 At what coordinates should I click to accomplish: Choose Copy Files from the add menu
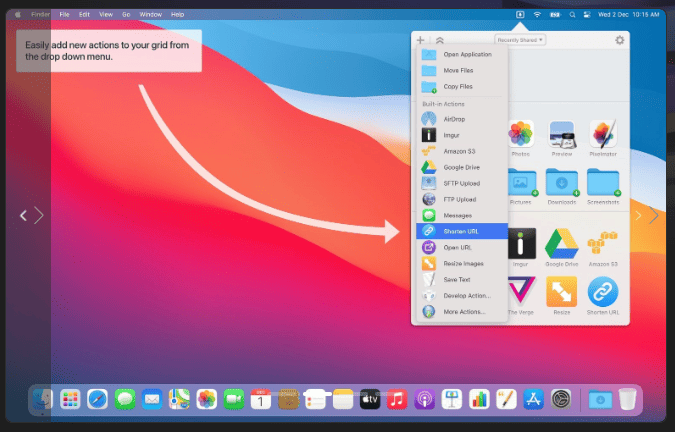[462, 86]
